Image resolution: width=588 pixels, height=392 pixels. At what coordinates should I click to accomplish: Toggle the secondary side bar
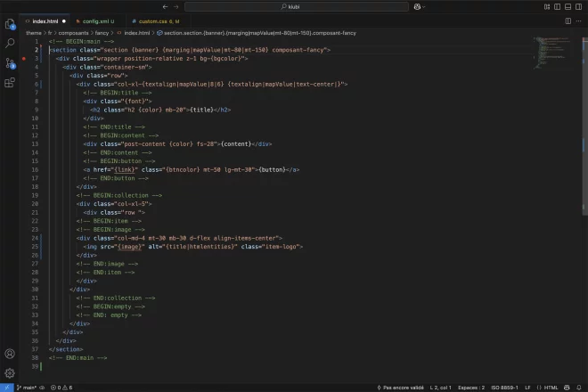(x=578, y=7)
